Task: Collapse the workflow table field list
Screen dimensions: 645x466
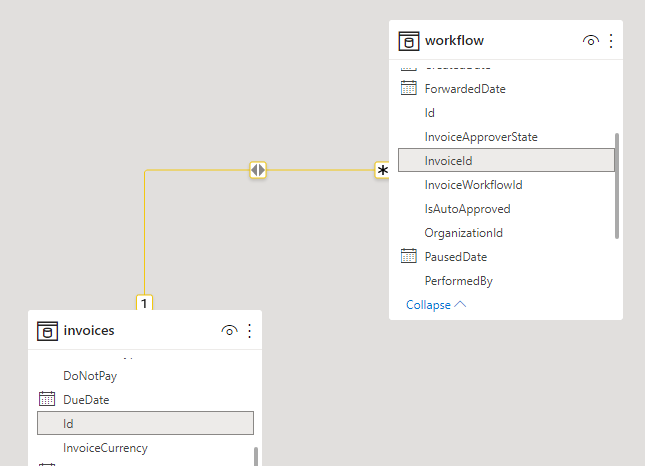Action: 436,304
